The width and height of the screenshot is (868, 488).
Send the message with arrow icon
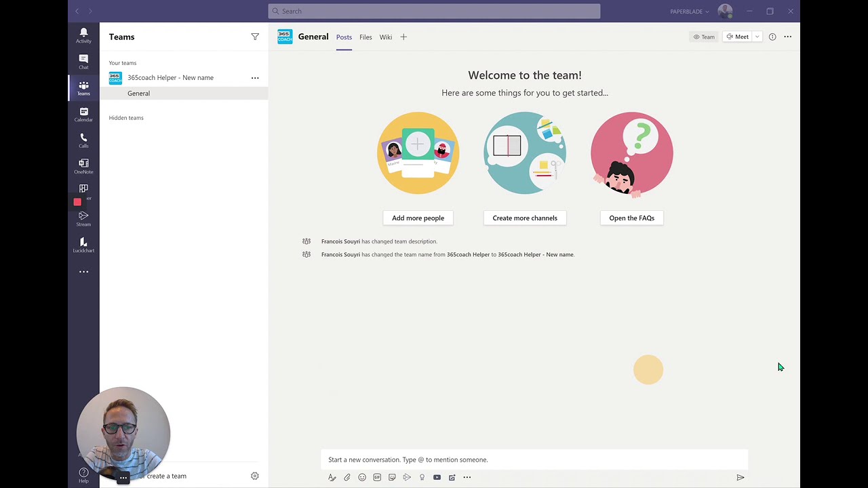point(741,477)
